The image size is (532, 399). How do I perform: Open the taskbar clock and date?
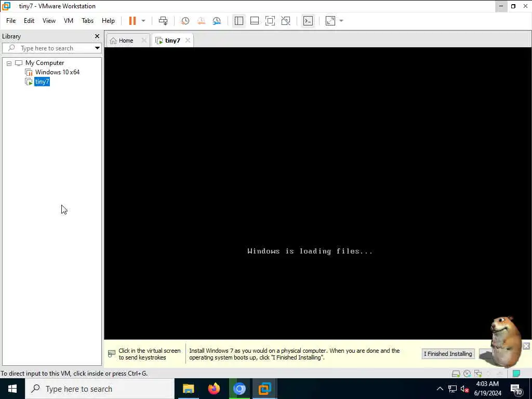point(487,389)
